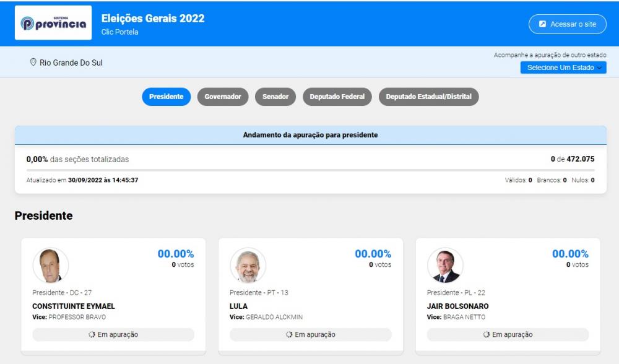
Task: Click the Presidente section heading
Action: click(x=43, y=215)
